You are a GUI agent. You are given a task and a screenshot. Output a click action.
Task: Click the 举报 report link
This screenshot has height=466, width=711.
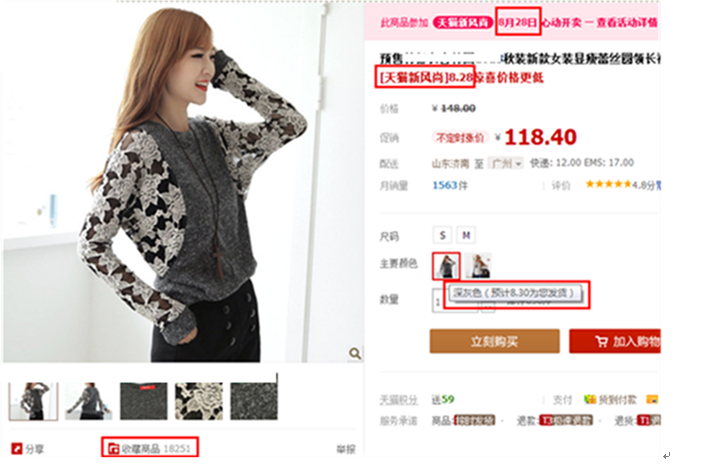coord(346,449)
